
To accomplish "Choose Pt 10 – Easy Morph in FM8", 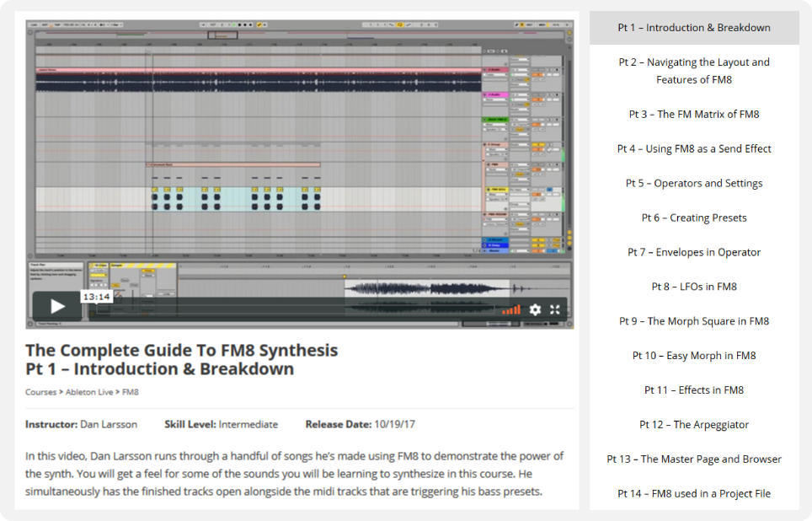I will pos(694,356).
